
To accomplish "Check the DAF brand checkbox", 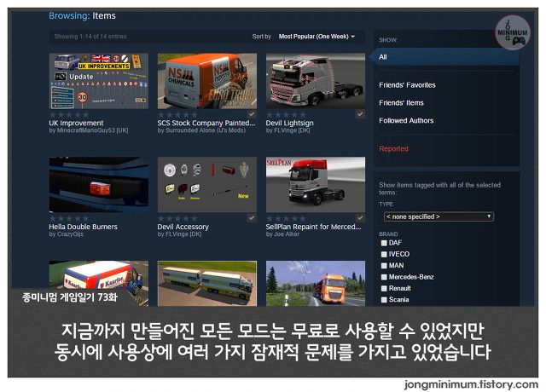I will [384, 243].
